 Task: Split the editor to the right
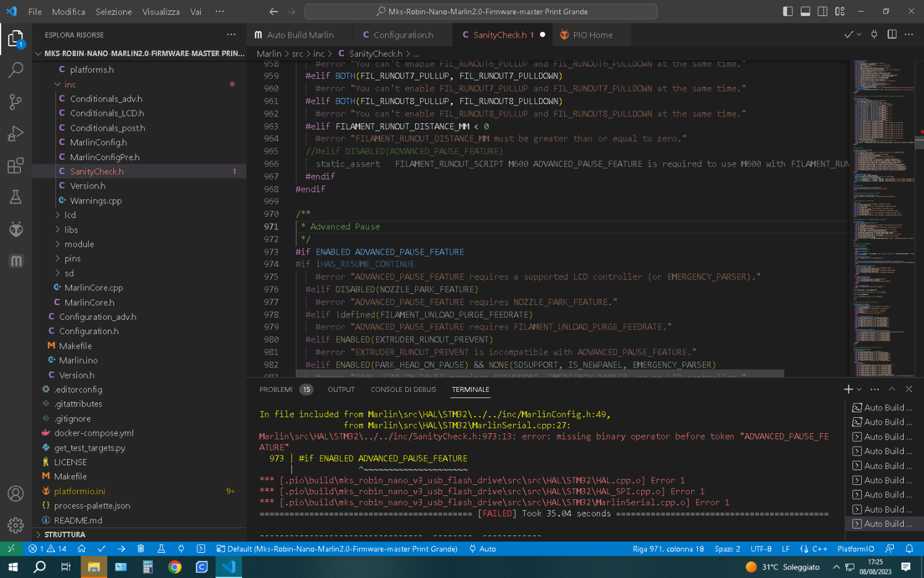click(x=891, y=35)
